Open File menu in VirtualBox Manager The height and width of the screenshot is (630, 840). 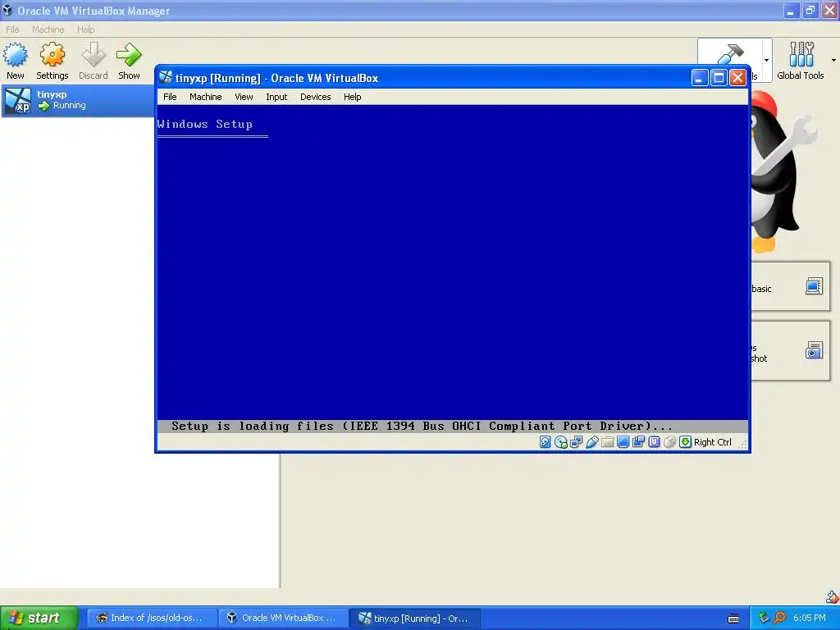point(12,30)
